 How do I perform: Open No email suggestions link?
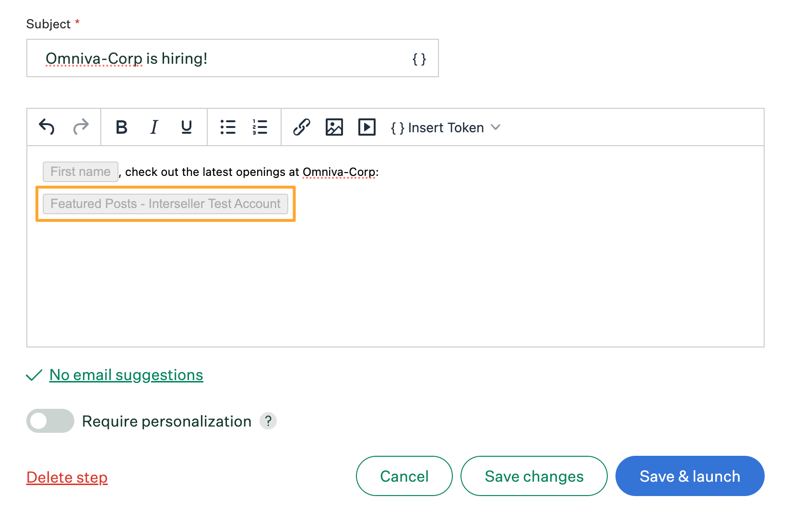[126, 375]
